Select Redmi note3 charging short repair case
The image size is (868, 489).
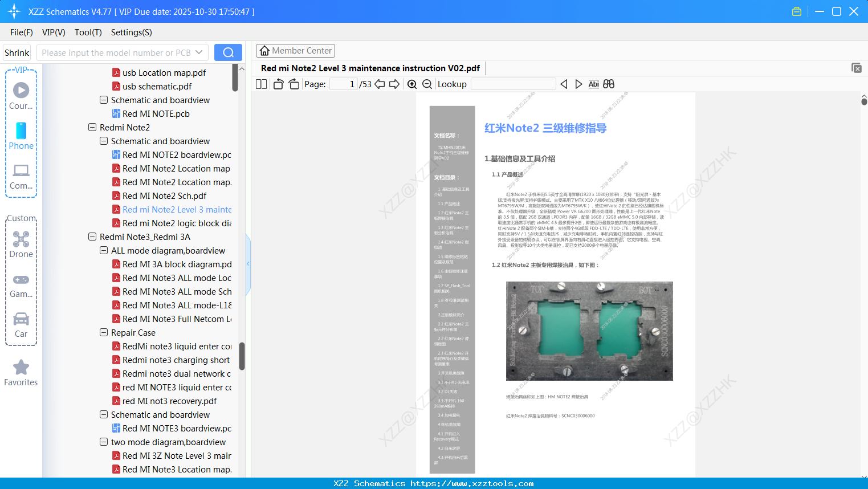(x=172, y=360)
